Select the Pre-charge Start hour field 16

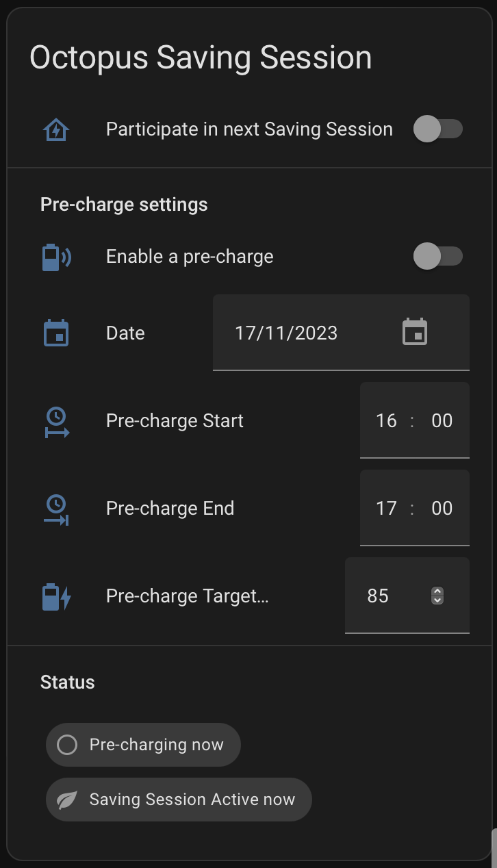coord(386,420)
